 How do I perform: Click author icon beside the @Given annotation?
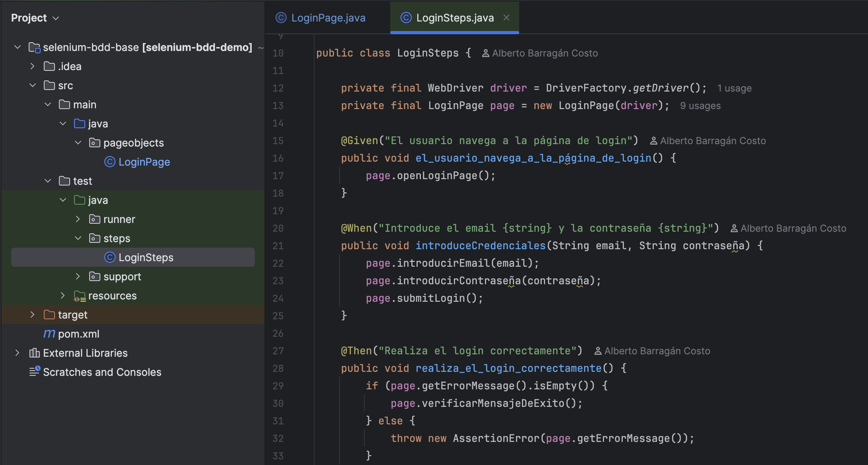click(654, 141)
